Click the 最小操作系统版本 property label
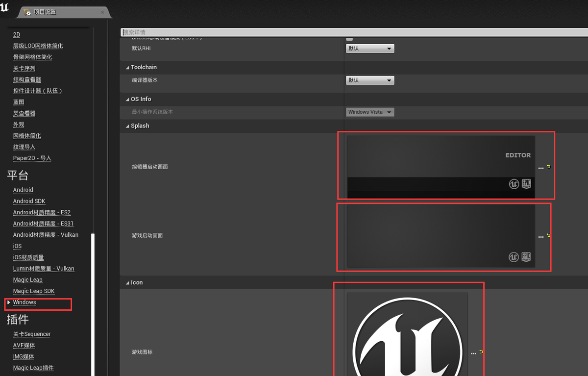 (152, 112)
